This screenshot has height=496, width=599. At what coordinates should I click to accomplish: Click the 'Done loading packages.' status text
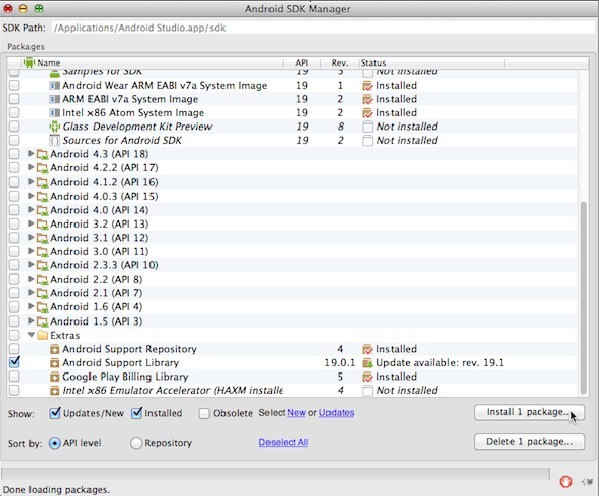click(x=56, y=490)
